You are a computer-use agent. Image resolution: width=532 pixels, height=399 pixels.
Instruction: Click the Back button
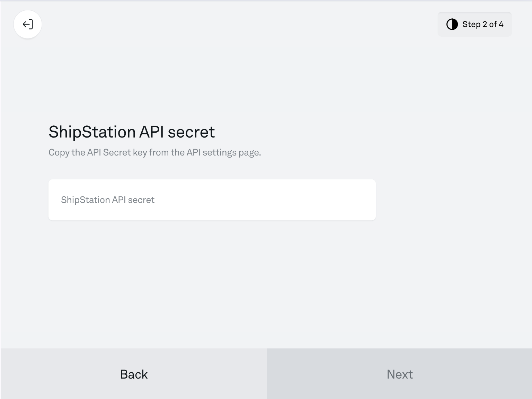134,374
